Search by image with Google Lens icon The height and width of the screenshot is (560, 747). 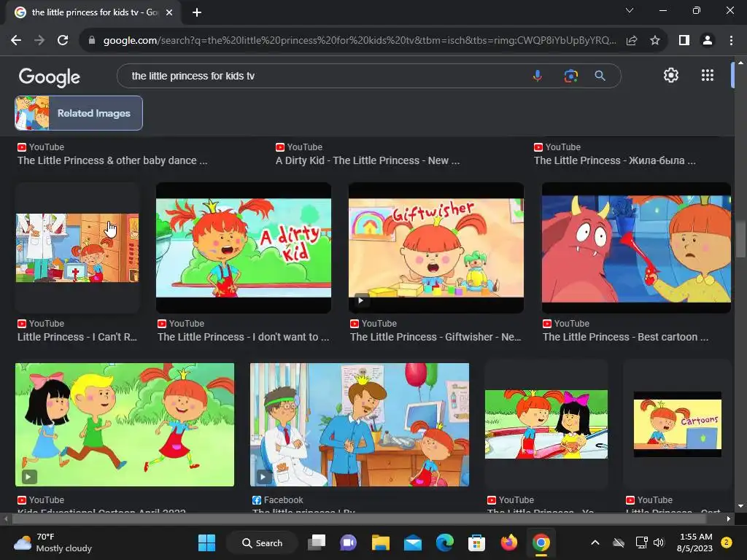point(570,76)
